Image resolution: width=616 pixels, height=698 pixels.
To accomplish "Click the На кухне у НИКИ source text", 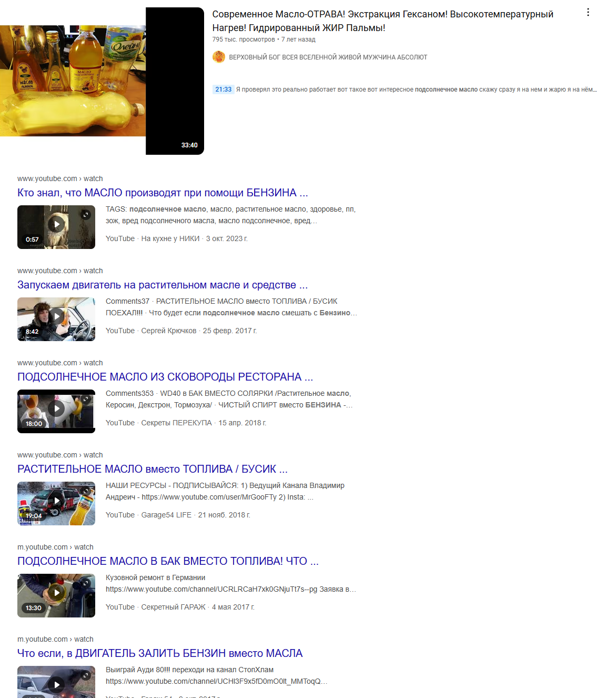I will click(170, 238).
